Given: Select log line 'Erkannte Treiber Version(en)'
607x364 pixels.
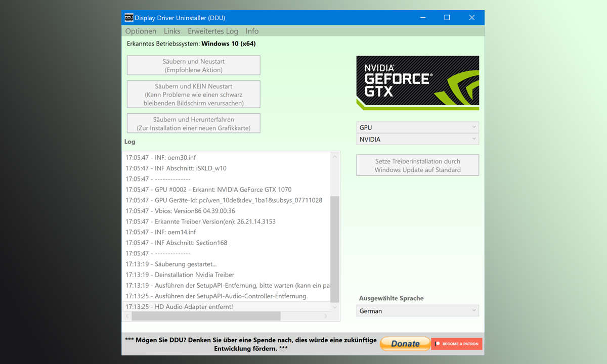Looking at the screenshot, I should (x=226, y=221).
